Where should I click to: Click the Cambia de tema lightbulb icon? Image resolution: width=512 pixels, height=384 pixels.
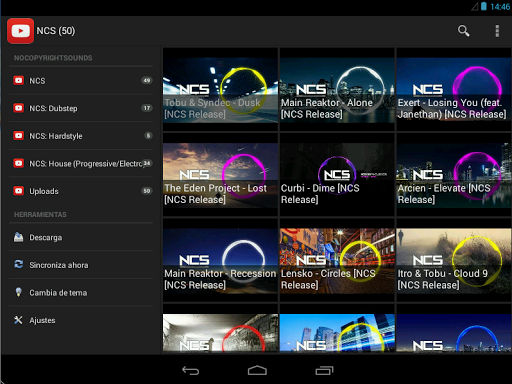pos(19,292)
